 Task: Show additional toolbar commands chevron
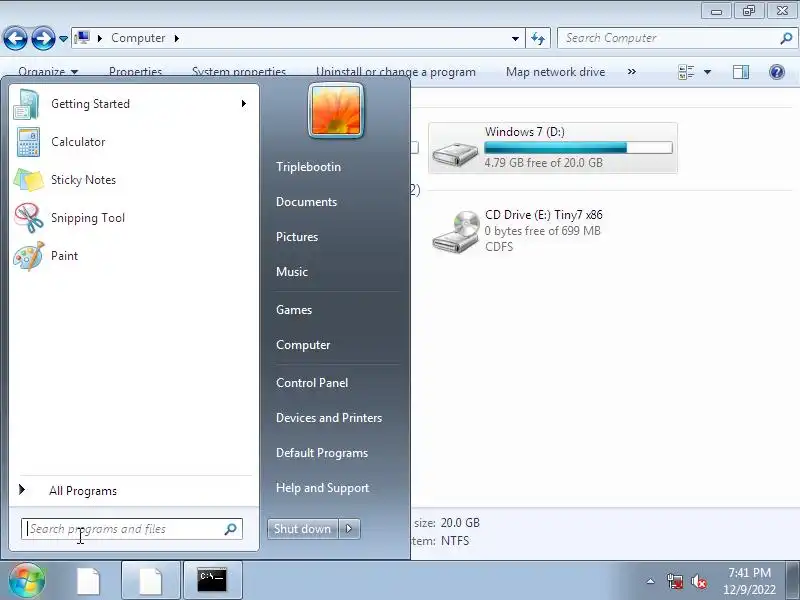click(x=632, y=72)
